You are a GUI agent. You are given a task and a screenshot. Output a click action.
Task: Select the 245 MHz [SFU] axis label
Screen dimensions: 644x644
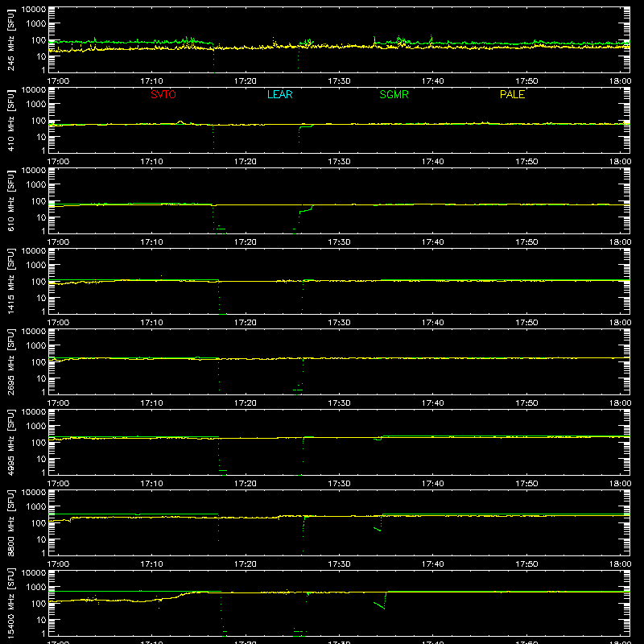pos(10,39)
